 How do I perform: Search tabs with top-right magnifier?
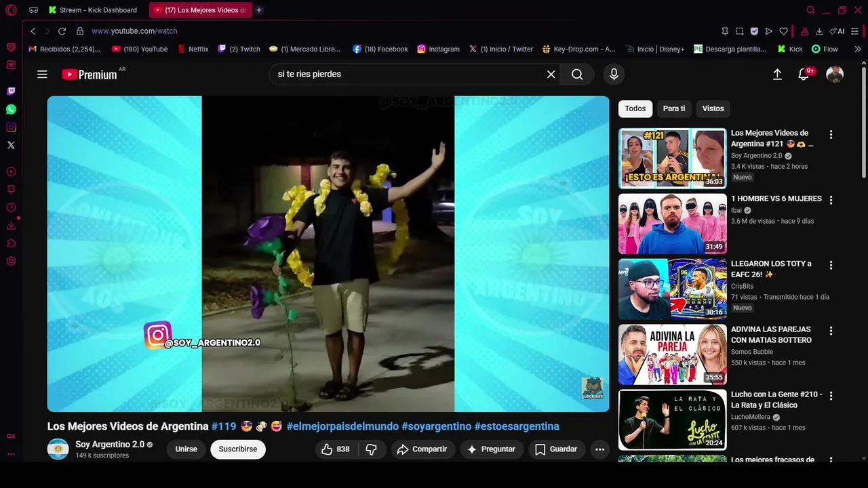pos(810,10)
